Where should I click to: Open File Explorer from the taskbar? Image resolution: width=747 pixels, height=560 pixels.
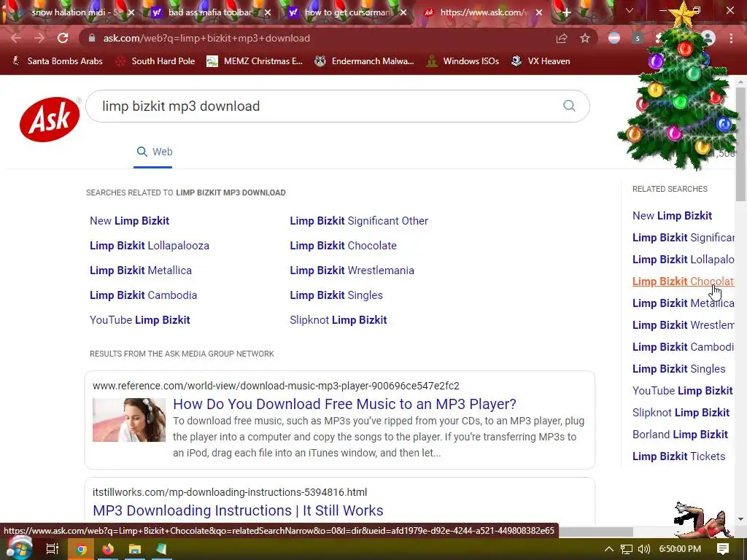tap(135, 549)
